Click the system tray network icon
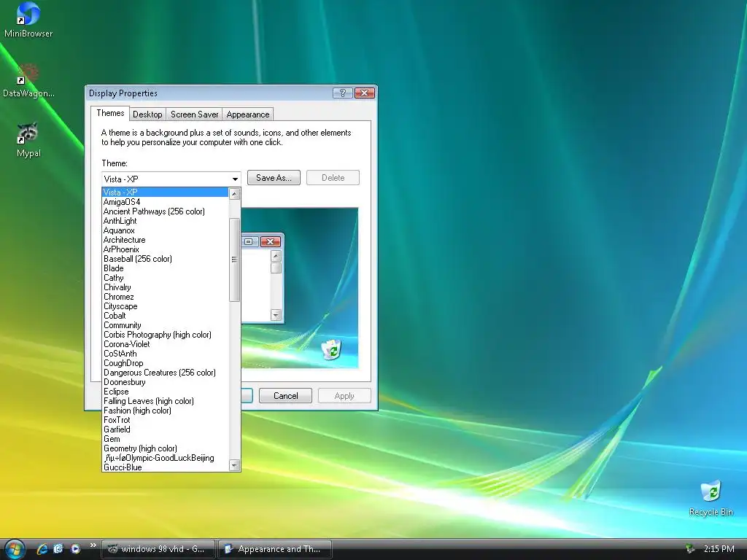Image resolution: width=747 pixels, height=560 pixels. click(x=689, y=549)
